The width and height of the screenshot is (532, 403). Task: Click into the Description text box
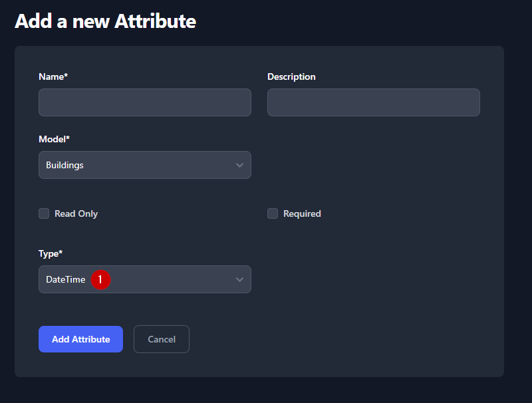coord(374,102)
